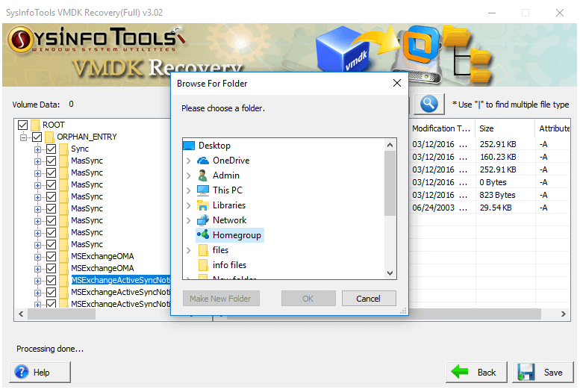Click the Homegroup icon
Viewport: 580px width, 392px height.
coord(203,234)
